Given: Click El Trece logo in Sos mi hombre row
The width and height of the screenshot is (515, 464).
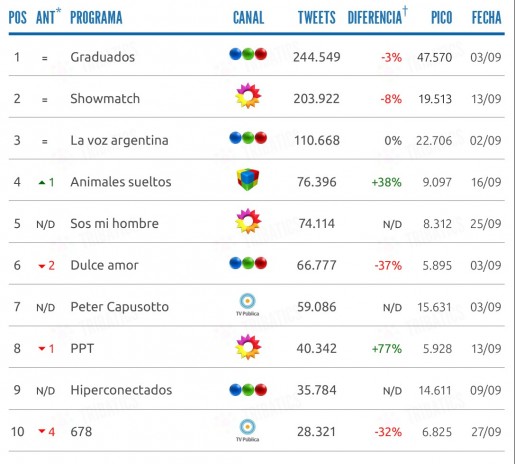Looking at the screenshot, I should (x=248, y=221).
